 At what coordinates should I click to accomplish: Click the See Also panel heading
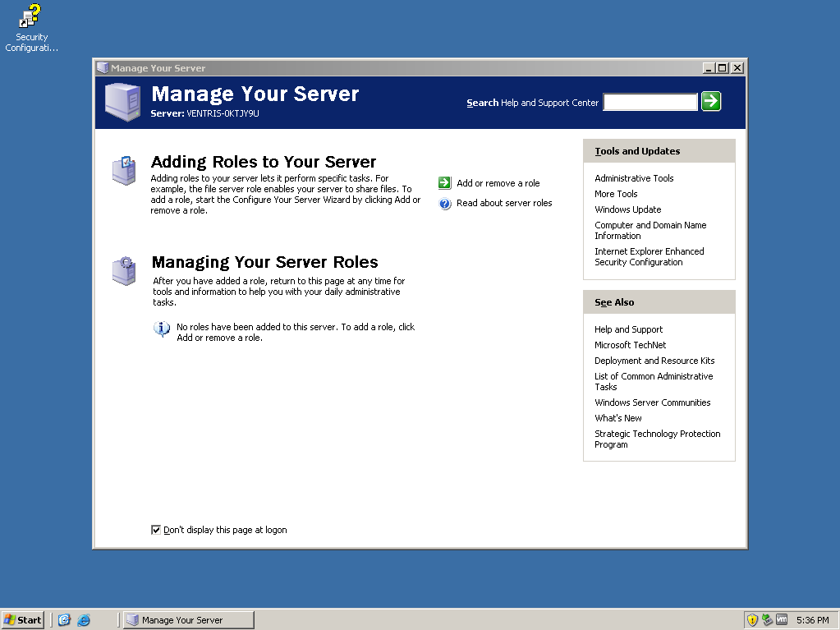[614, 302]
